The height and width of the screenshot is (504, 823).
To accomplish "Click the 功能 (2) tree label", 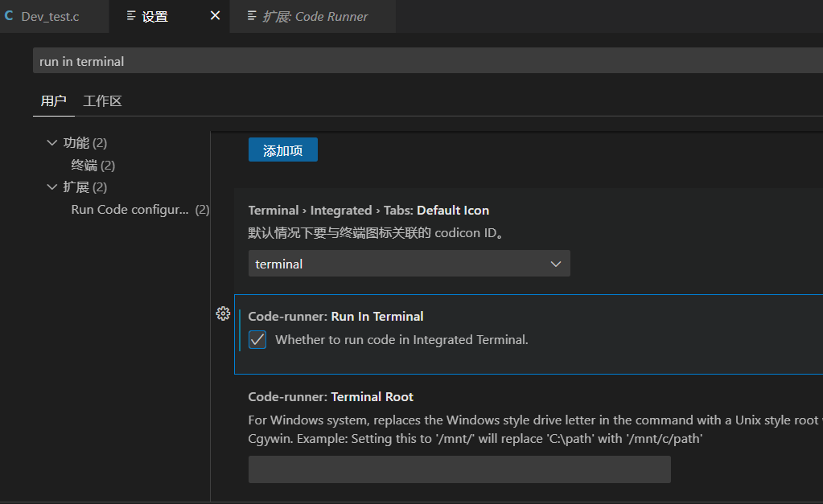I will coord(84,143).
